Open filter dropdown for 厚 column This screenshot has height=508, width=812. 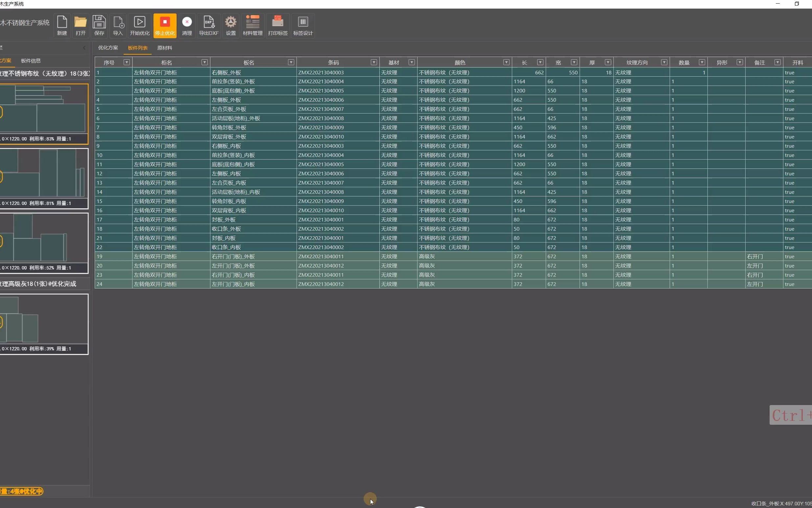coord(608,62)
